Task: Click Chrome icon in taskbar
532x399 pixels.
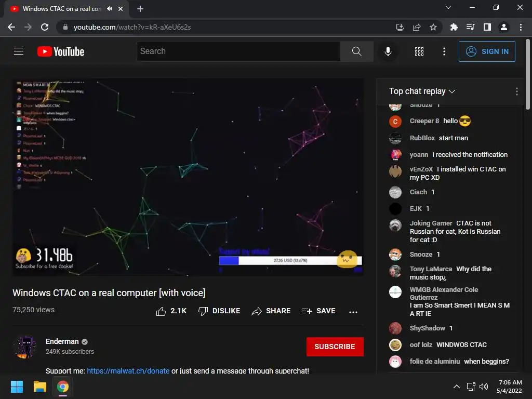Action: 63,387
